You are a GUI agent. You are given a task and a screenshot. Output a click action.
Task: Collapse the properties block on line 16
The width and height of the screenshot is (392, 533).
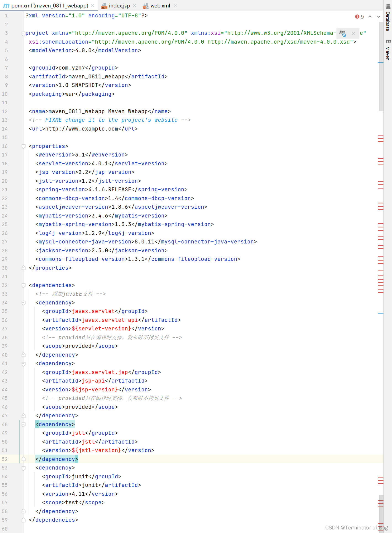23,146
